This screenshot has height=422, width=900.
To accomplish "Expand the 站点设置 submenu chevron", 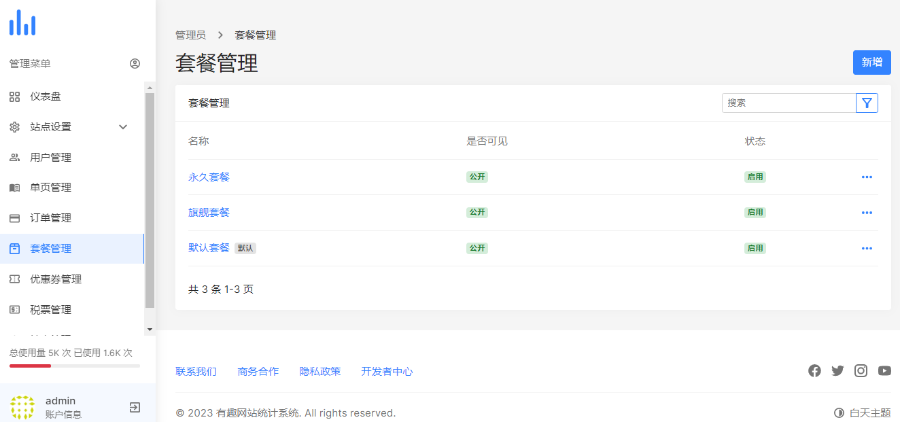I will (123, 127).
